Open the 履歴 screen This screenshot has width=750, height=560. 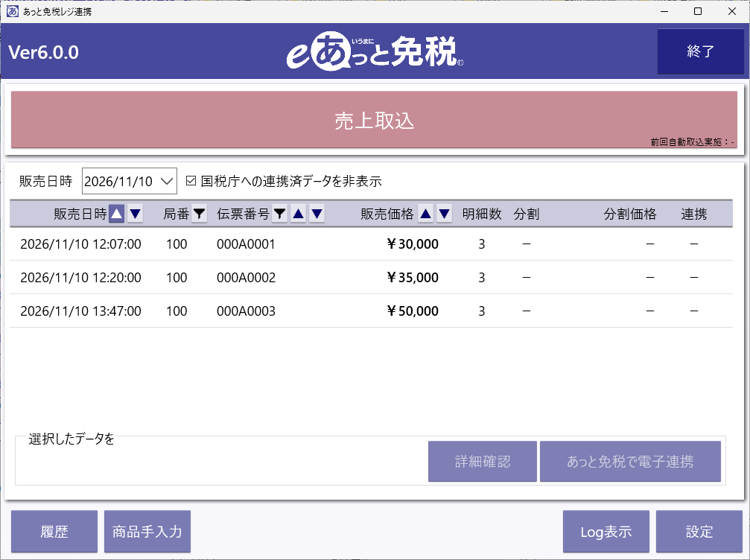tap(54, 531)
